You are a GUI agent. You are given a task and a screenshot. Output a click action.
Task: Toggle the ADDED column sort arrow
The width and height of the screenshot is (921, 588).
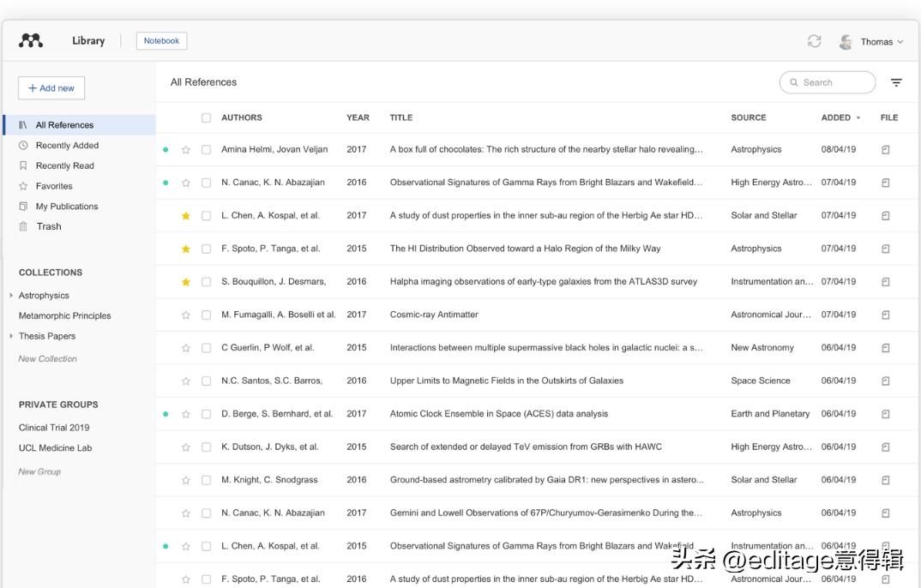(858, 118)
